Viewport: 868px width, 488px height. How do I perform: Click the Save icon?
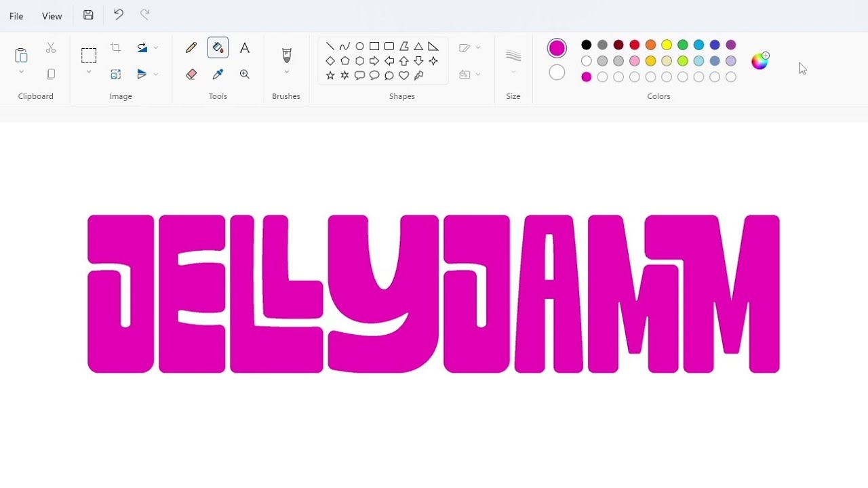pyautogui.click(x=88, y=15)
